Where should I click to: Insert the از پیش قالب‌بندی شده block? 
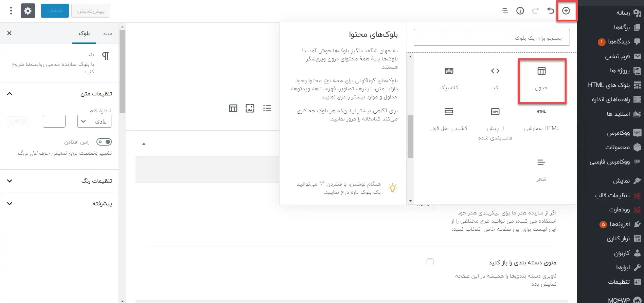tap(495, 124)
